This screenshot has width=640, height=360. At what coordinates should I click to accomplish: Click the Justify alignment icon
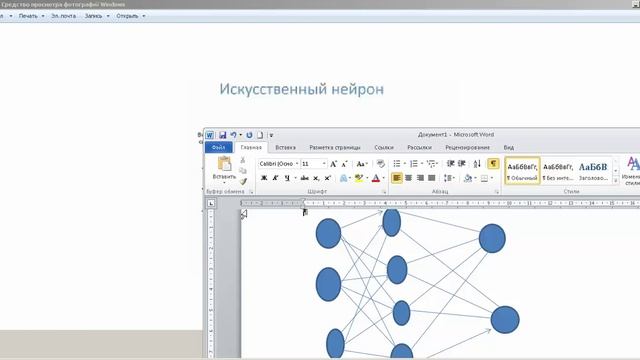(x=431, y=178)
